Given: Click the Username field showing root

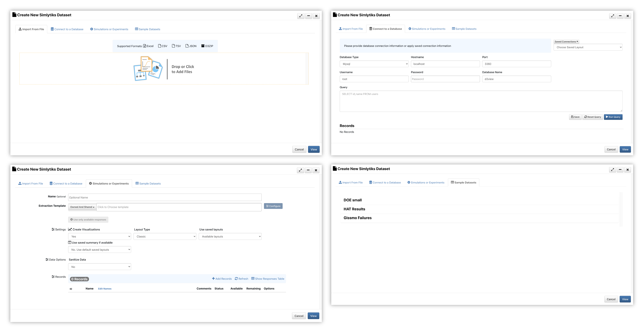Looking at the screenshot, I should (x=374, y=79).
